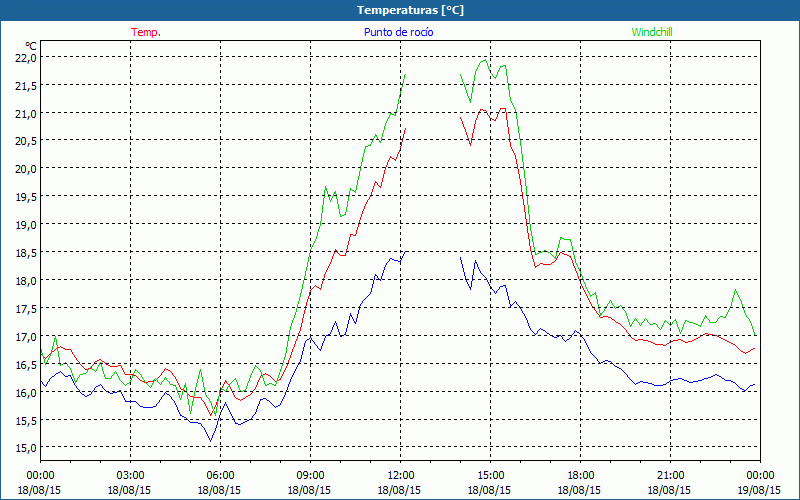The image size is (800, 500).
Task: Click the 20,0 y-axis value
Action: 25,169
